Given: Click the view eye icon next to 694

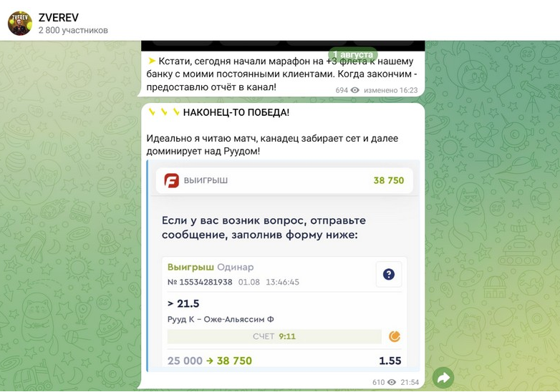Looking at the screenshot, I should pyautogui.click(x=355, y=90).
